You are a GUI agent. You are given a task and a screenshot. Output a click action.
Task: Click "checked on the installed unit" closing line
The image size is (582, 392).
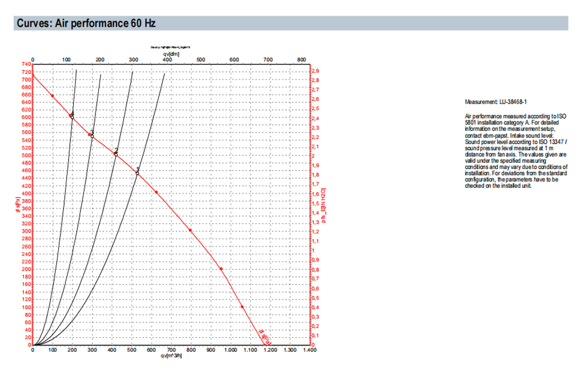click(x=498, y=186)
